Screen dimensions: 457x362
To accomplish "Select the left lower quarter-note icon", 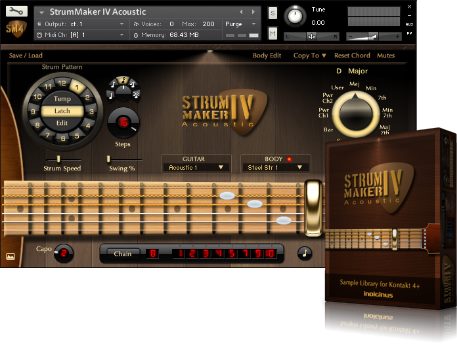I will click(110, 96).
